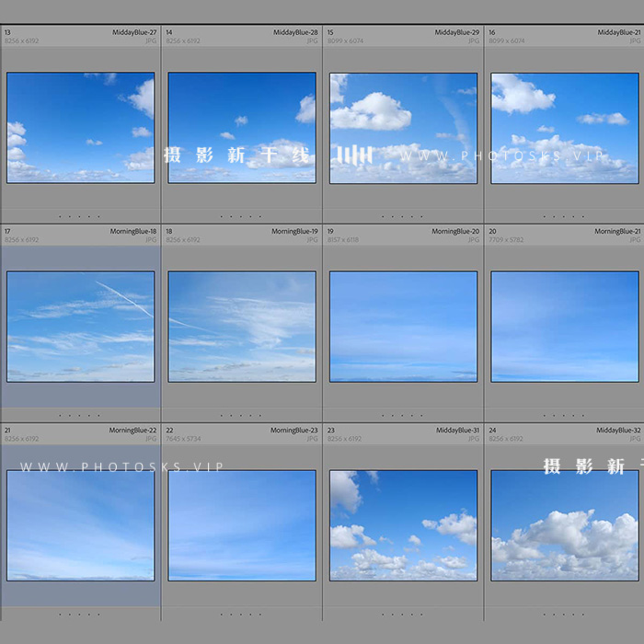The width and height of the screenshot is (644, 644).
Task: Click the file name 'MorningBlue-22'
Action: click(x=132, y=431)
